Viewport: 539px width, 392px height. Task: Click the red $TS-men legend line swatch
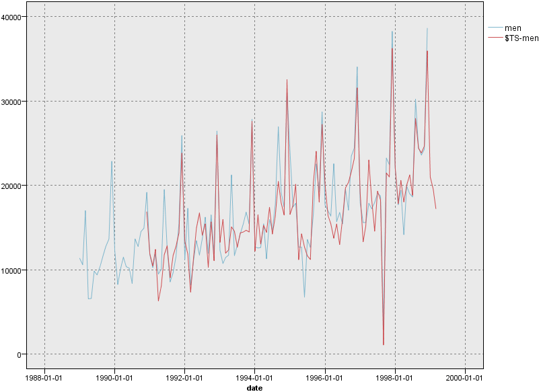495,38
